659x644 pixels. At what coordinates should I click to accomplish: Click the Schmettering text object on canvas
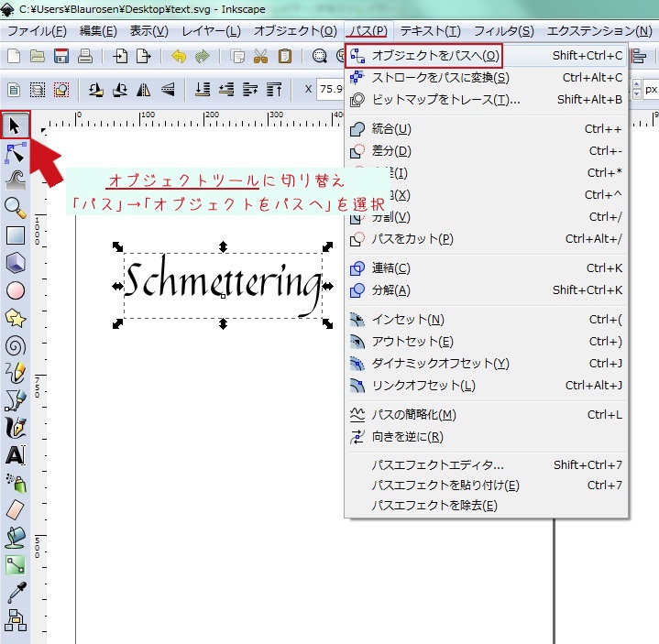[x=223, y=284]
